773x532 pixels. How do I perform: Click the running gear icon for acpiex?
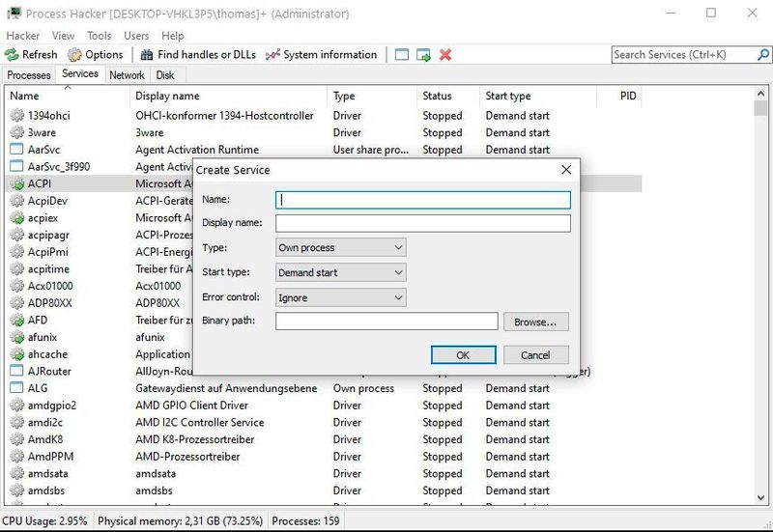coord(16,218)
